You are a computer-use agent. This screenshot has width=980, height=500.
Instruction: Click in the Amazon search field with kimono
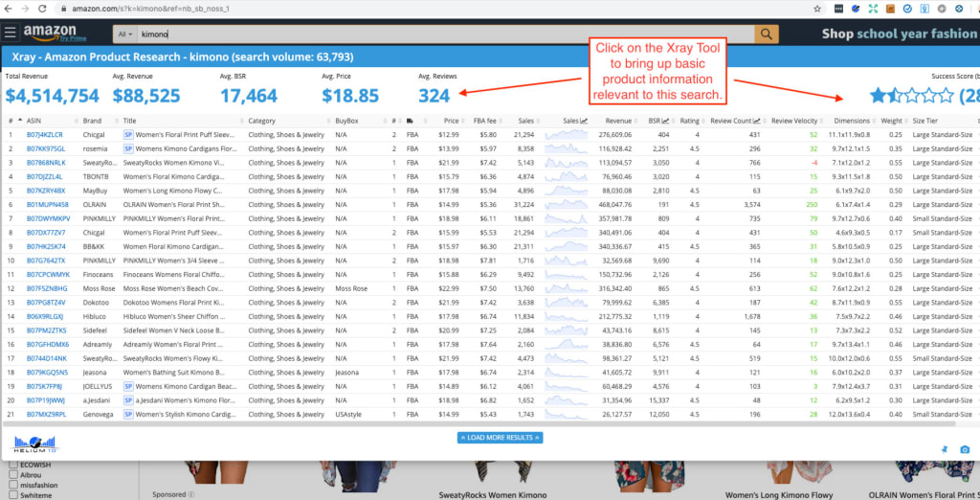pos(445,34)
